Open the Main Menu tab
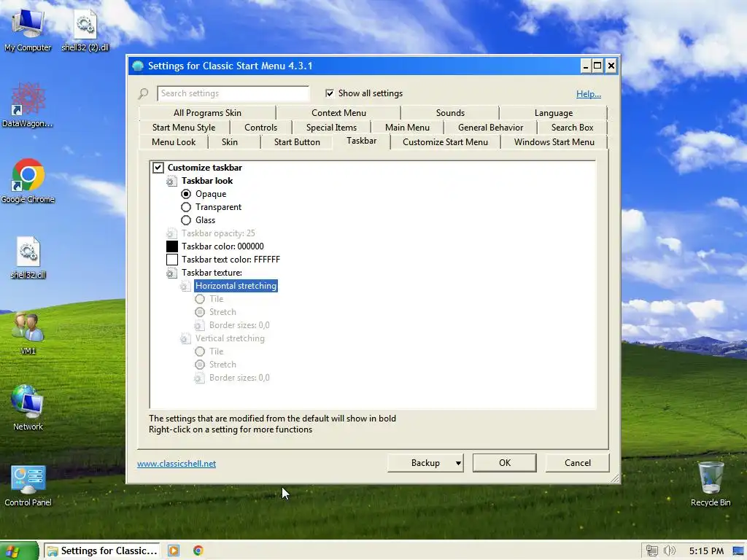 click(407, 128)
